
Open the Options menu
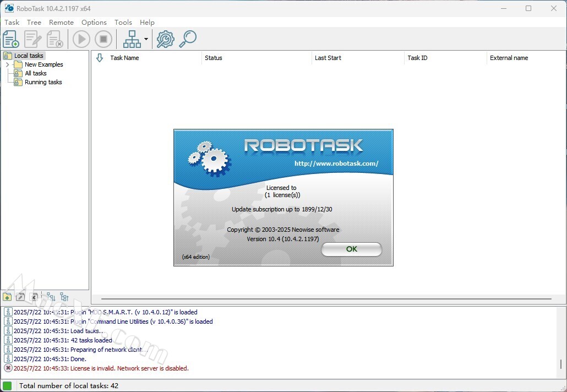click(x=94, y=23)
